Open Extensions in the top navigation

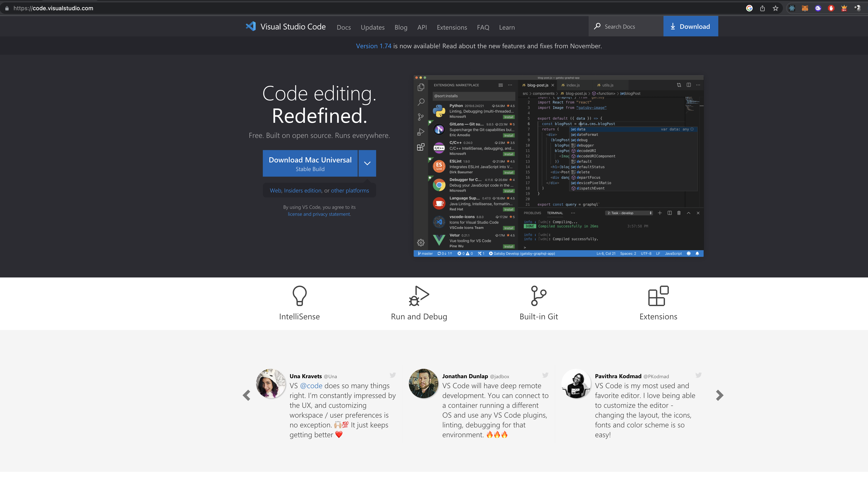pyautogui.click(x=452, y=27)
